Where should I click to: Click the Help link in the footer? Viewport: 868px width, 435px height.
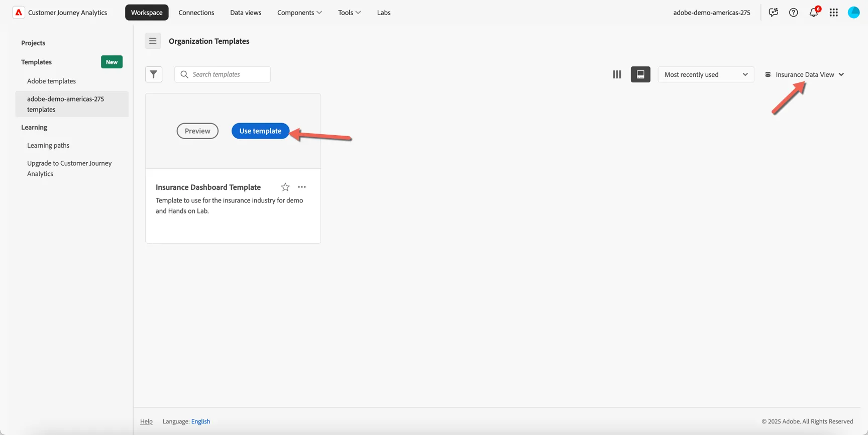tap(146, 421)
